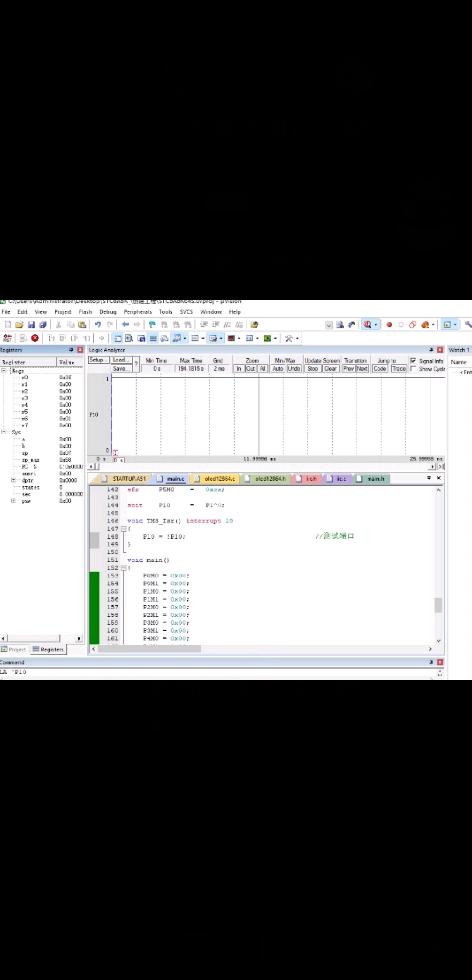
Task: Close the Logic Analyzer panel
Action: tap(440, 350)
